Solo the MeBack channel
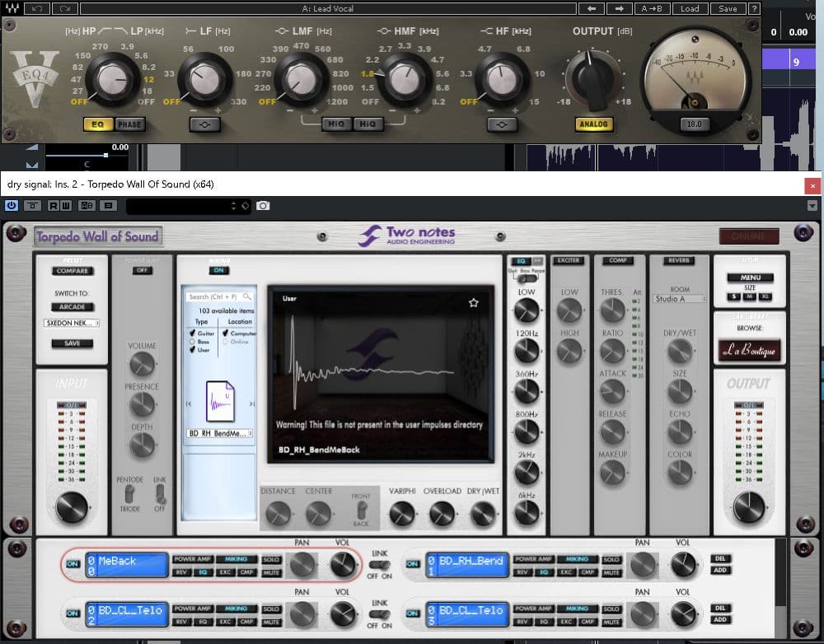Viewport: 824px width, 644px height. click(x=271, y=559)
